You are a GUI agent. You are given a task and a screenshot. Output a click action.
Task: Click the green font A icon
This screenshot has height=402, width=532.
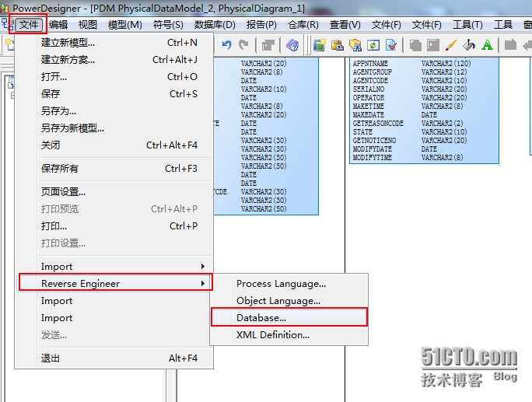487,45
